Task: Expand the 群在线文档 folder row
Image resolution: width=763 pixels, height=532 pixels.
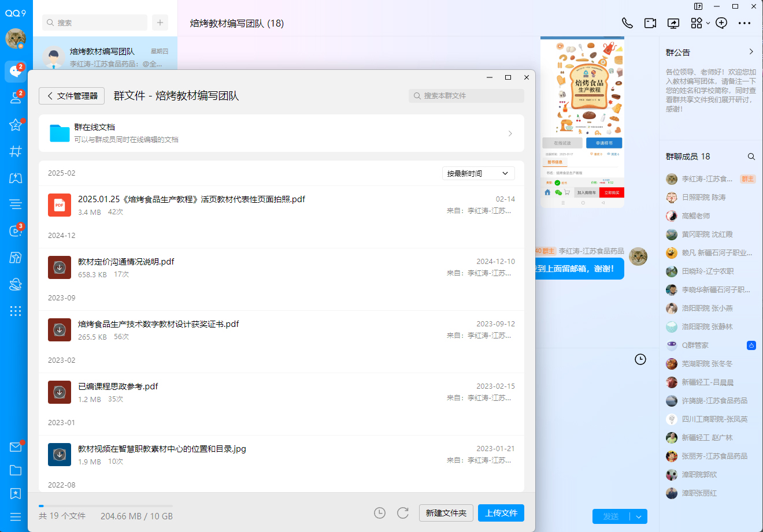Action: [282, 133]
